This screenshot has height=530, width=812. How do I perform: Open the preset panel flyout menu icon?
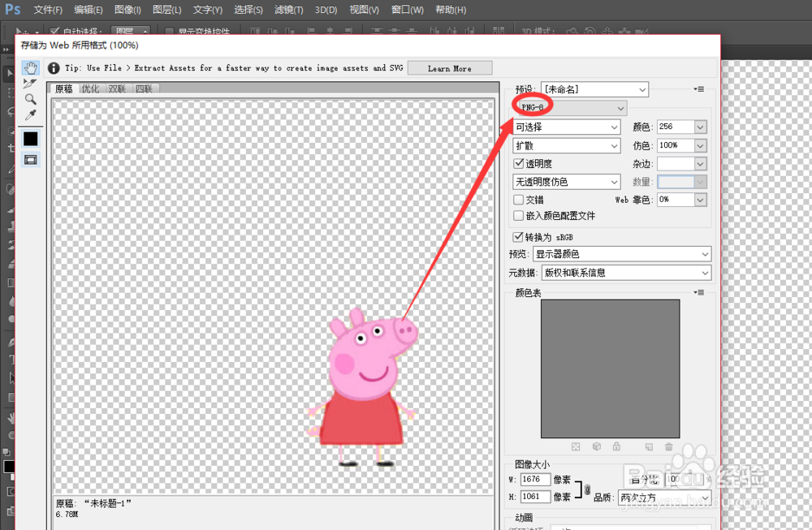pyautogui.click(x=699, y=89)
